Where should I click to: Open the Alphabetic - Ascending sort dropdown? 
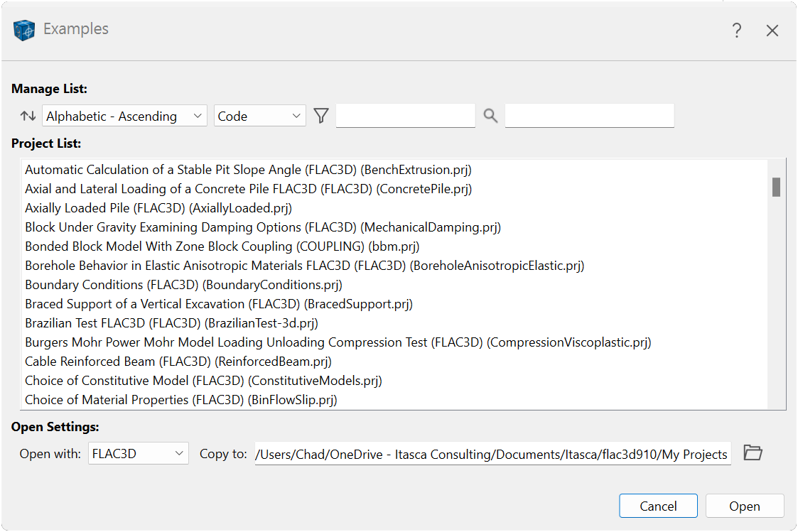point(124,116)
